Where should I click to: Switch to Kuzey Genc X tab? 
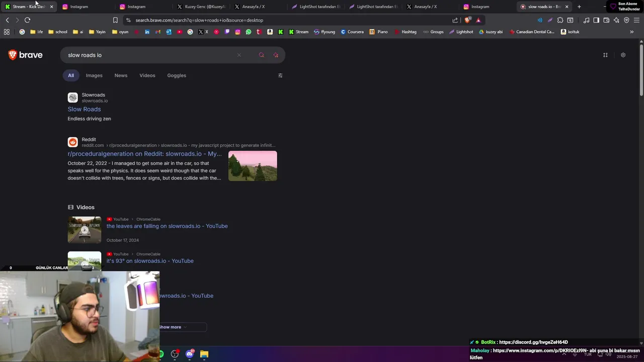(x=201, y=7)
